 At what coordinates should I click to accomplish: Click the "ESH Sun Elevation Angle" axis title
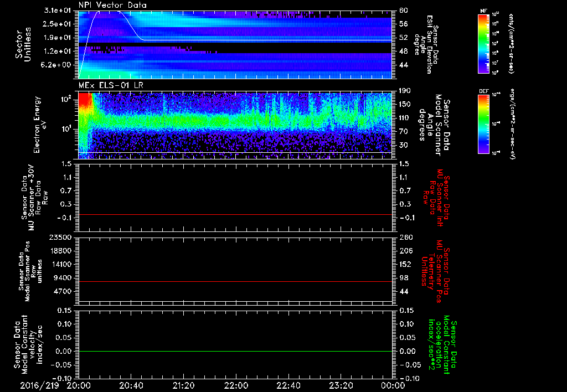pos(426,44)
